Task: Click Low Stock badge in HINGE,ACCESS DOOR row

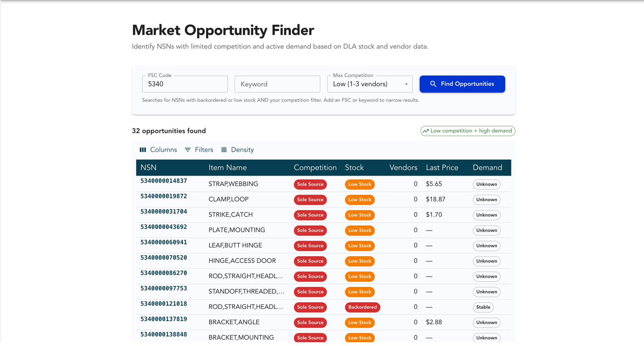Action: point(360,261)
